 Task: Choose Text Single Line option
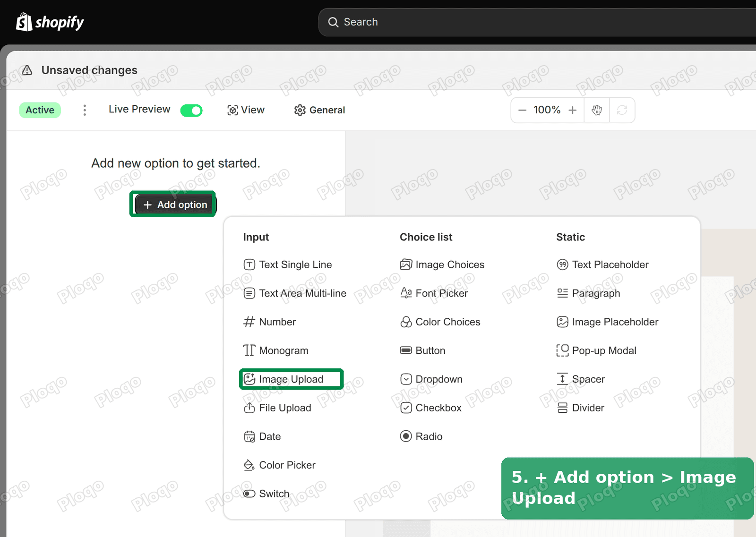click(288, 264)
